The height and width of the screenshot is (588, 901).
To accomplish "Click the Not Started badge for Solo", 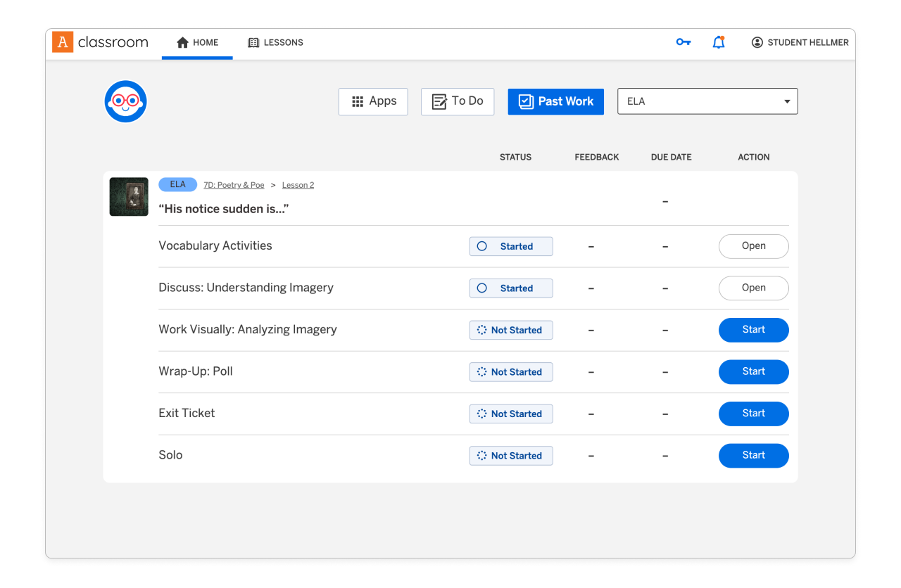I will pyautogui.click(x=511, y=456).
